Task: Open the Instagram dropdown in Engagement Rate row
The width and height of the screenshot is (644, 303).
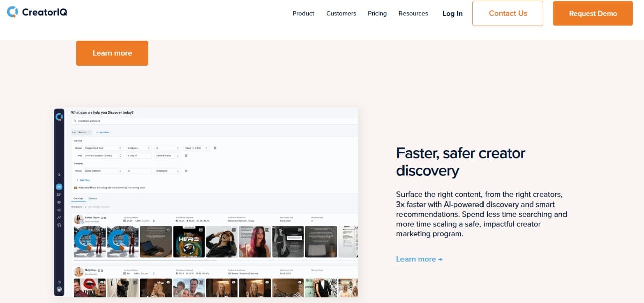Action: 138,148
